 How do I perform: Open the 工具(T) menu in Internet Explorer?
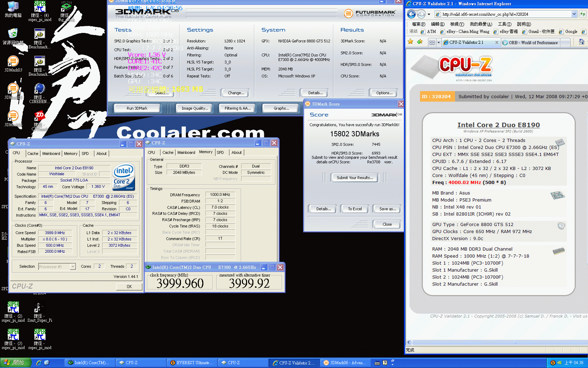coord(505,24)
